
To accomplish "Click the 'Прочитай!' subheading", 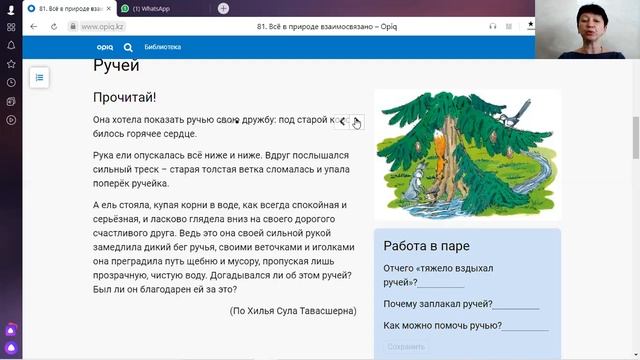I will point(124,97).
